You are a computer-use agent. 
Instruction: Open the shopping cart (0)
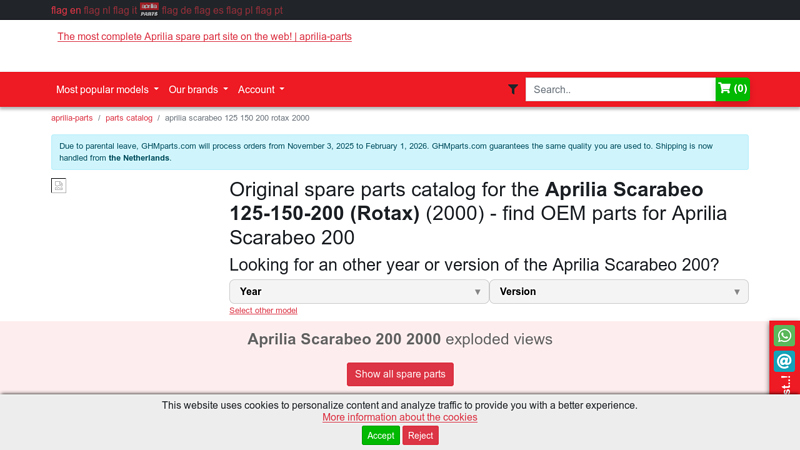tap(732, 89)
